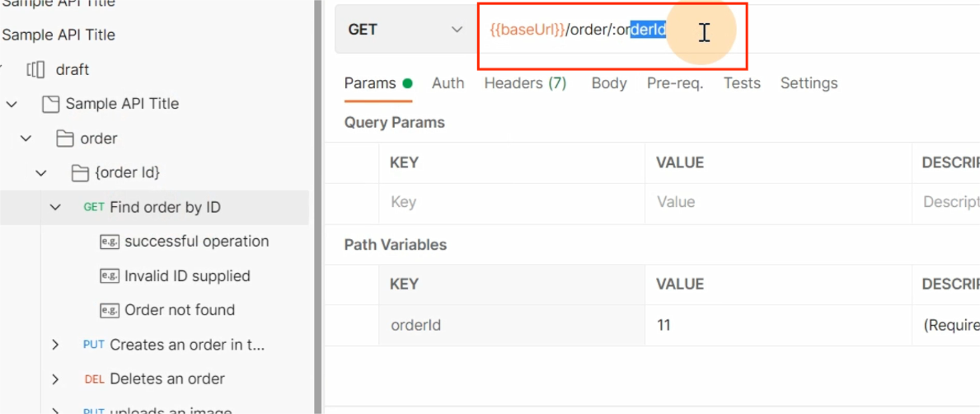Select the order folder
The width and height of the screenshot is (980, 414).
(99, 139)
